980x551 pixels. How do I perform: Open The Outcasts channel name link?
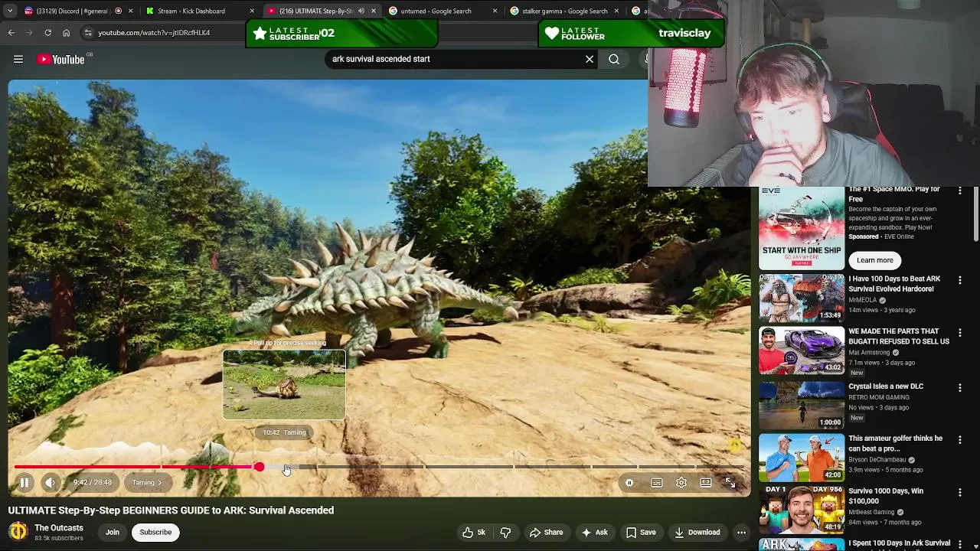(59, 528)
